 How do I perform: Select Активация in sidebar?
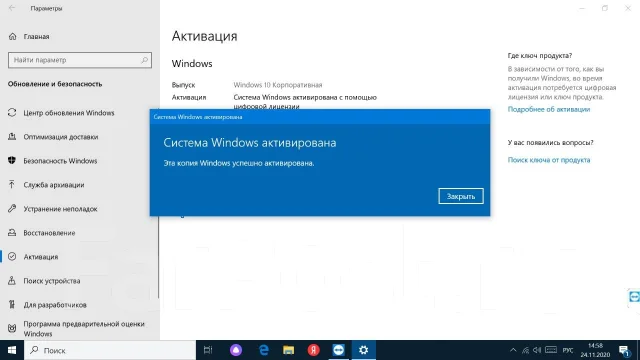point(40,257)
